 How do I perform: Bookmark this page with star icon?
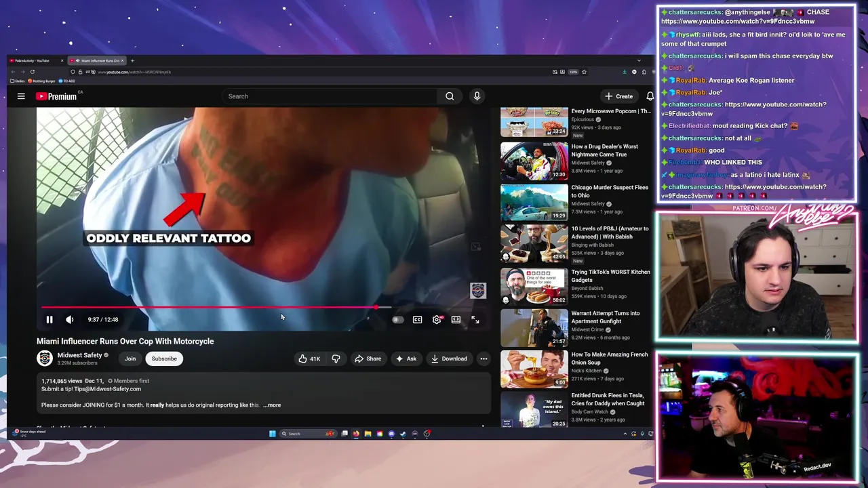coord(584,72)
